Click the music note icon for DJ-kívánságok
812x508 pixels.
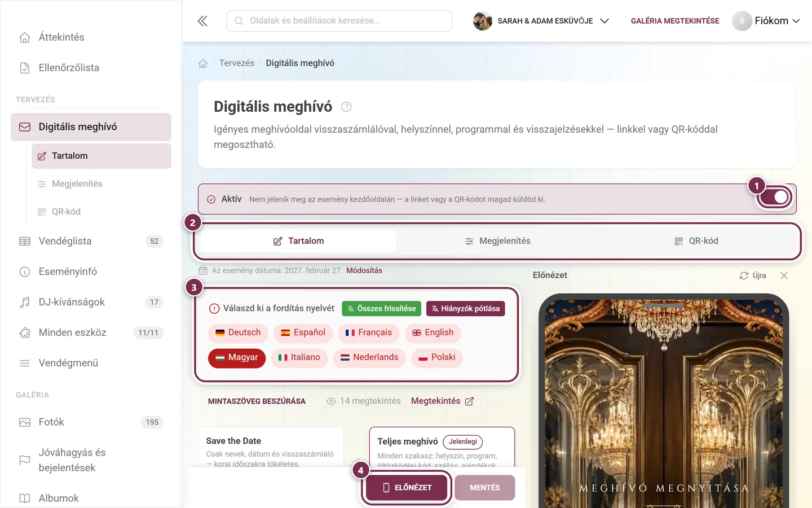pos(25,302)
